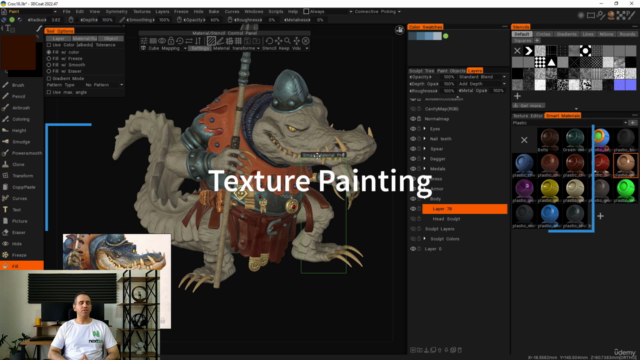Open the Add Depth dropdown

pos(482,84)
